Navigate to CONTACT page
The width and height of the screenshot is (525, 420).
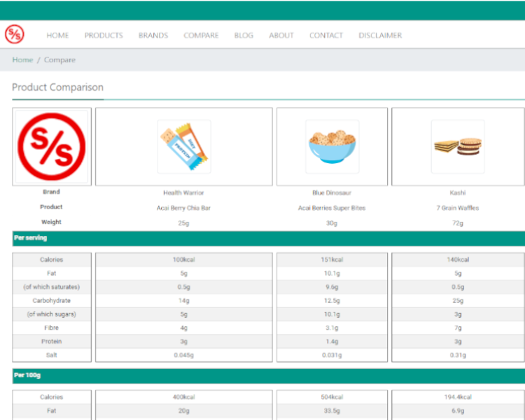click(326, 35)
